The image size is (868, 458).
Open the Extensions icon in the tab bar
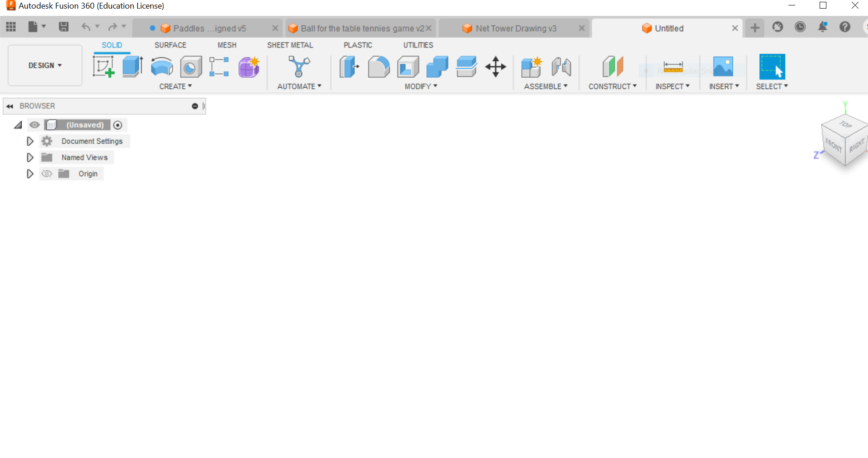coord(778,27)
